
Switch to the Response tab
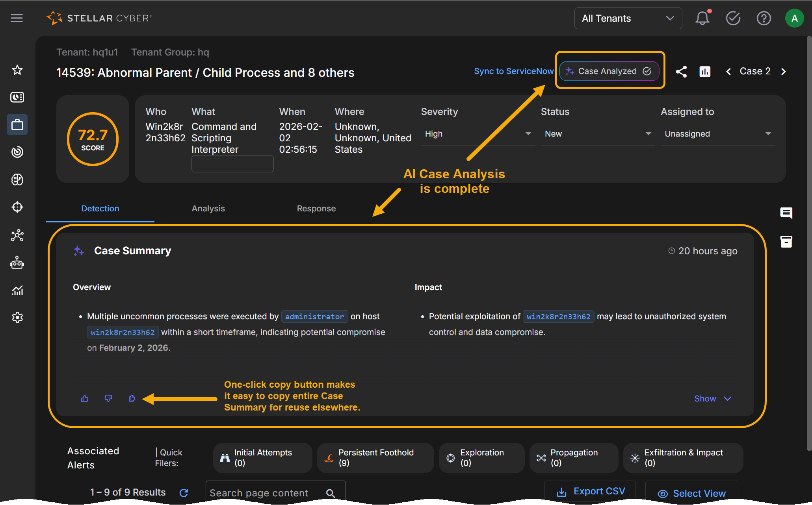tap(316, 209)
